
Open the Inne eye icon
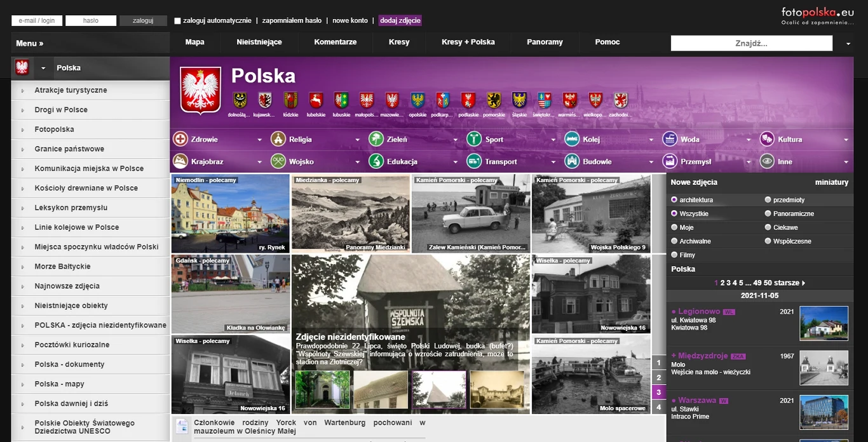coord(766,161)
